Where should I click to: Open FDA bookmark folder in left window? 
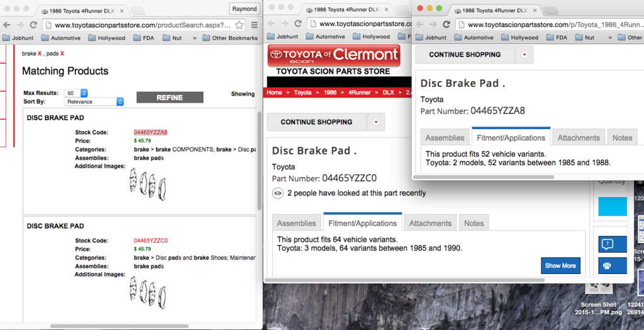(144, 38)
